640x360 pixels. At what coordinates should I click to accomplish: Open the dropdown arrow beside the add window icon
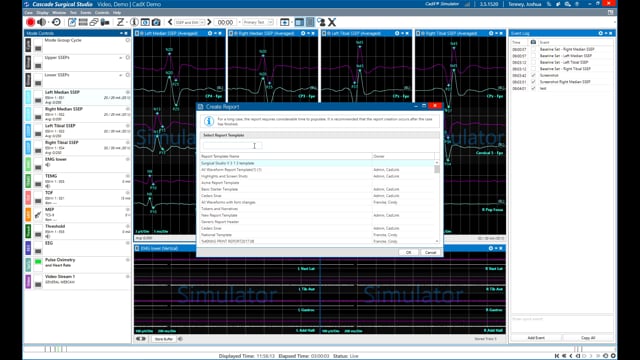291,22
